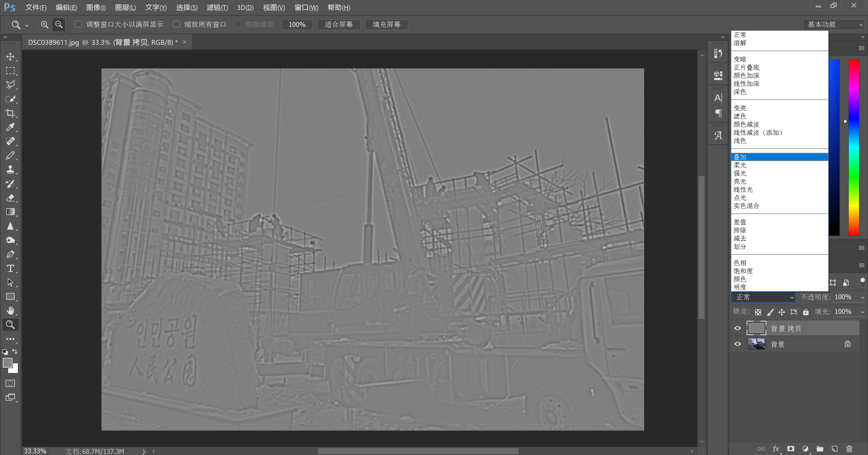Select the Crop tool
The image size is (868, 455).
(10, 113)
